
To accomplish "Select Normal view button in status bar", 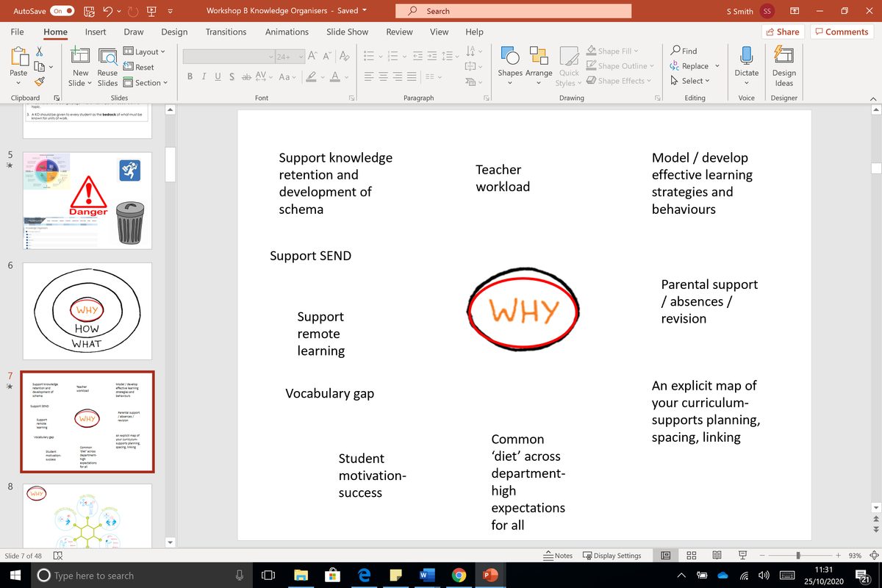I will [x=665, y=556].
